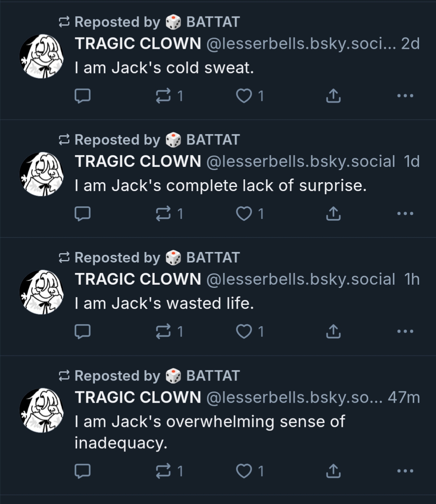436x504 pixels.
Task: Open the "overwhelming sense of inadequacy" post text
Action: (209, 432)
